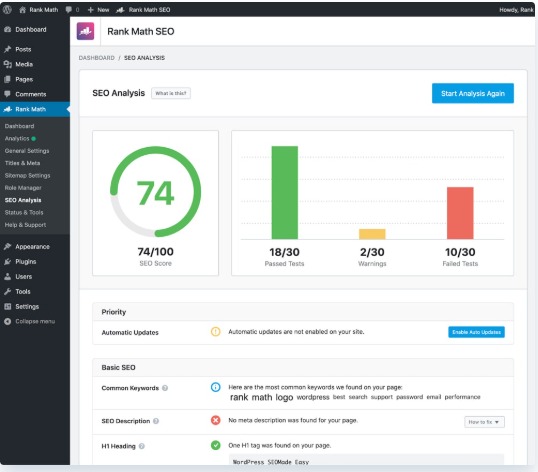Open the Rank Math home site link
The height and width of the screenshot is (472, 538).
click(38, 10)
